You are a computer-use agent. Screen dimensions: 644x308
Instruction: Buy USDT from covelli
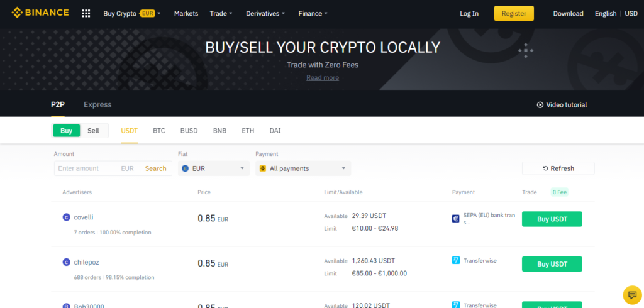552,219
